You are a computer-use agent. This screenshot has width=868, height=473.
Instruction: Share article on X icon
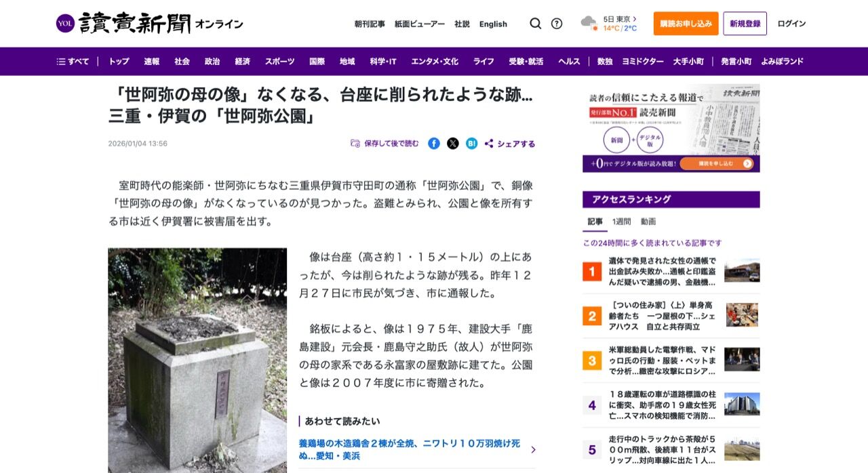(453, 144)
